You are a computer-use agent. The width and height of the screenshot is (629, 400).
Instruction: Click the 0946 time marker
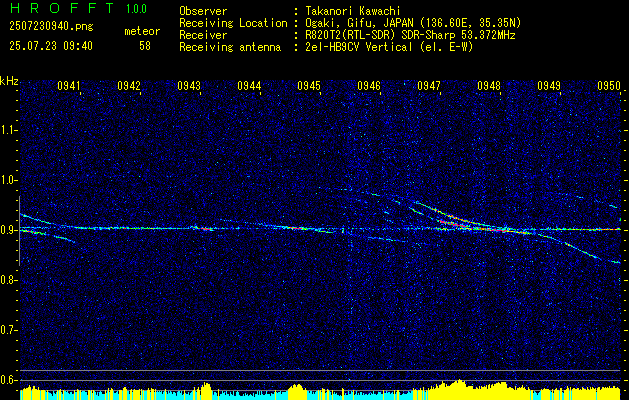coord(369,86)
